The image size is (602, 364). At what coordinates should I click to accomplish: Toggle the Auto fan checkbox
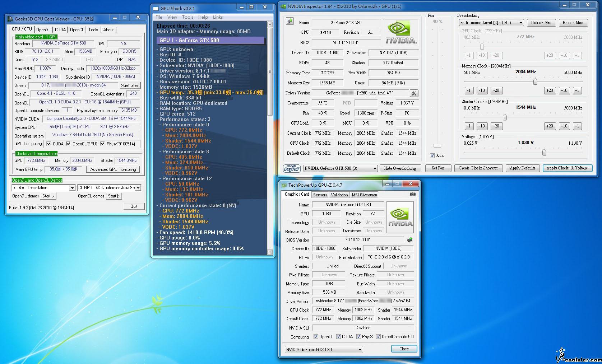[x=432, y=155]
